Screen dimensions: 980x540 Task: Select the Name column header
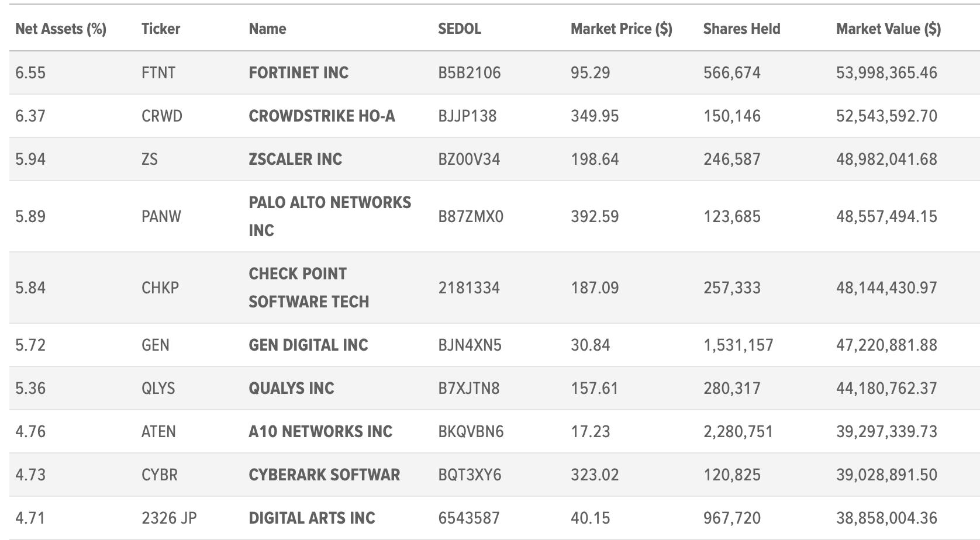(x=267, y=29)
